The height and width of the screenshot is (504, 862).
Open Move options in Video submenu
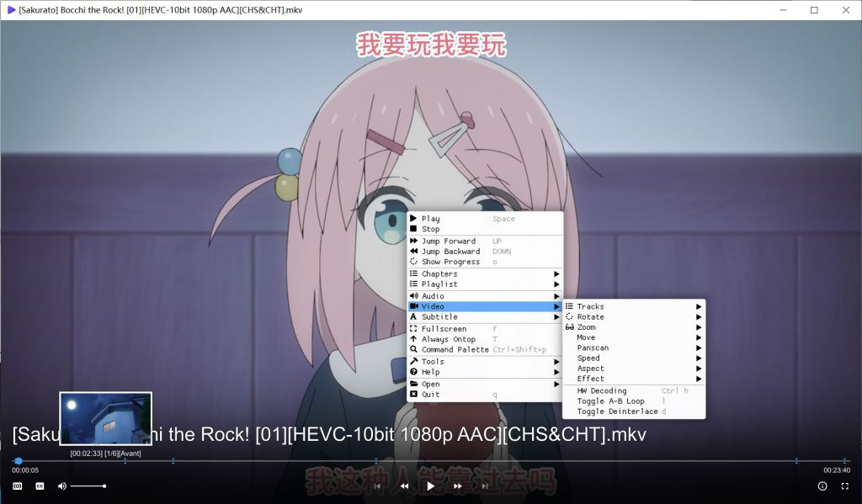coord(634,338)
